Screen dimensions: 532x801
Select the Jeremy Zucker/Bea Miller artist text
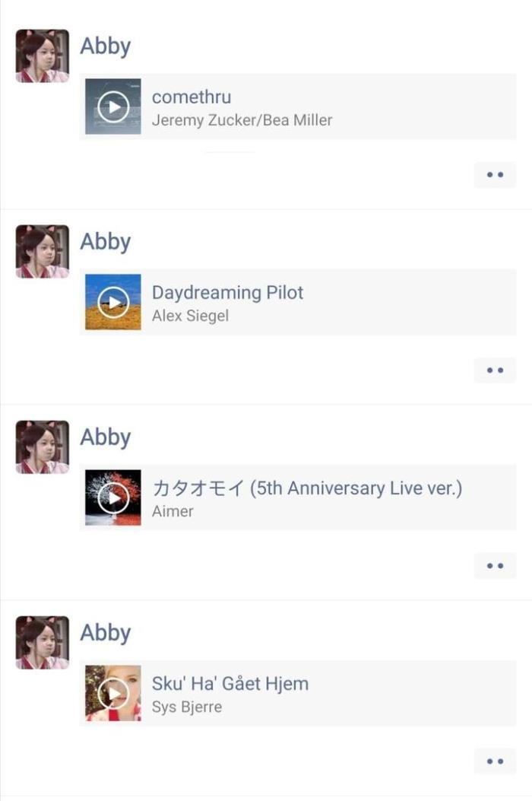click(x=242, y=120)
